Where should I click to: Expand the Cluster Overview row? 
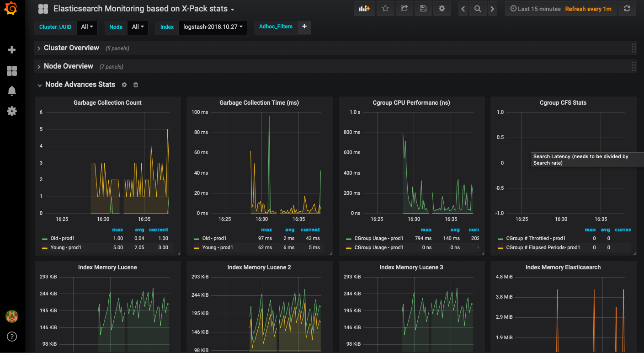click(71, 48)
